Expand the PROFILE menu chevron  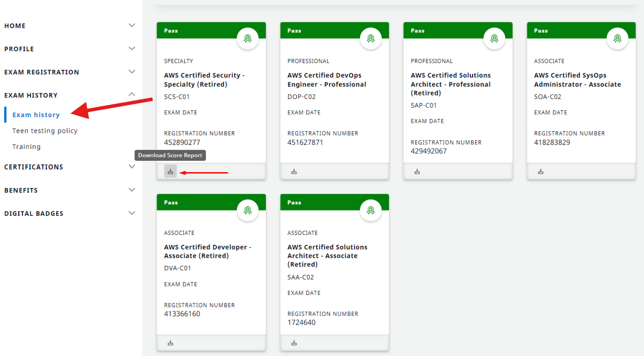132,48
